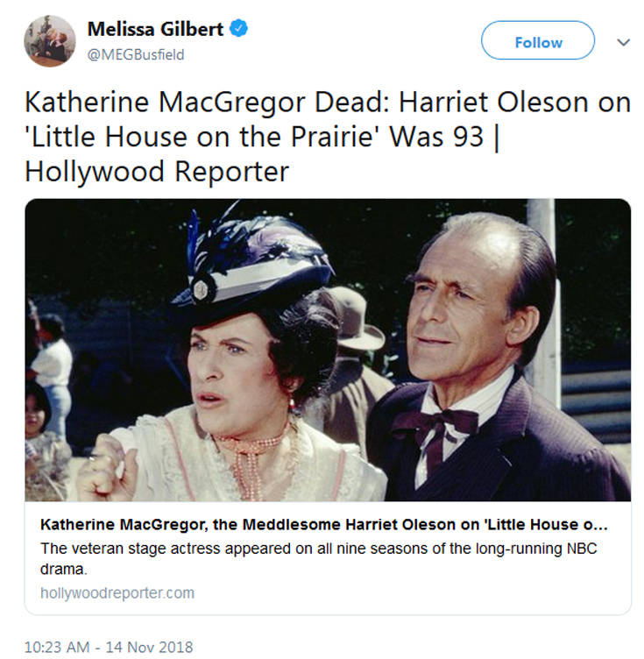Click the blue verified badge
644x659 pixels.
click(x=239, y=29)
